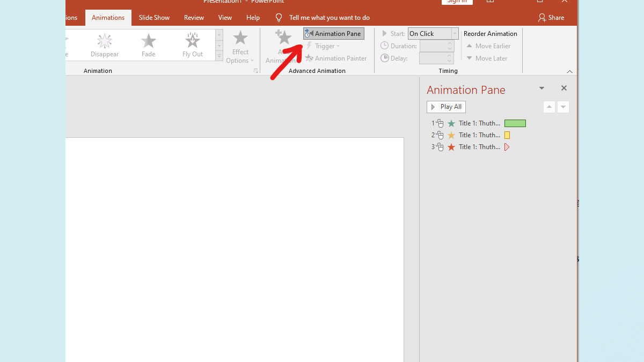Switch to the Slide Show tab
644x362 pixels.
[154, 17]
